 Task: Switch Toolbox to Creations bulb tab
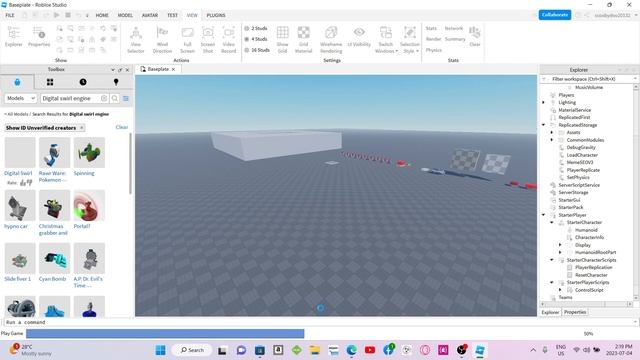click(116, 82)
